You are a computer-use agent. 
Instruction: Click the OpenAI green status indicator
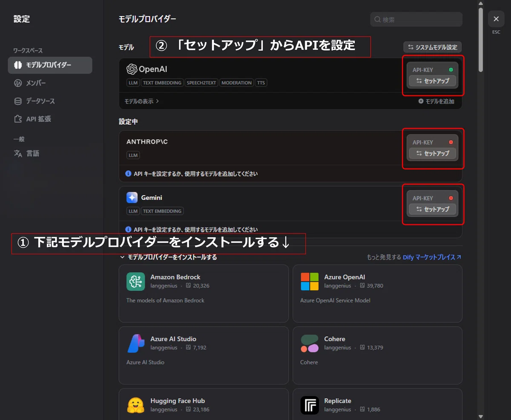coord(451,69)
